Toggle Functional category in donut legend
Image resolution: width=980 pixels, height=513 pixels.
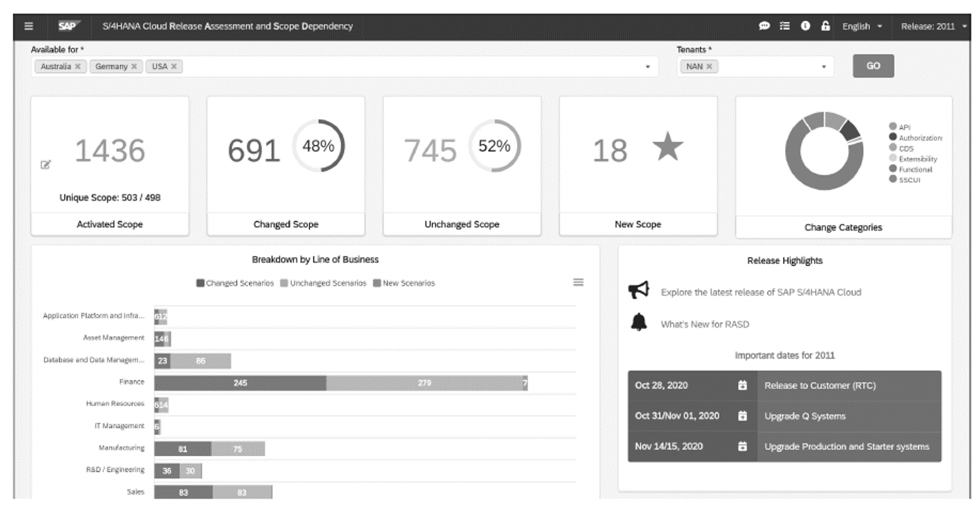click(x=910, y=169)
